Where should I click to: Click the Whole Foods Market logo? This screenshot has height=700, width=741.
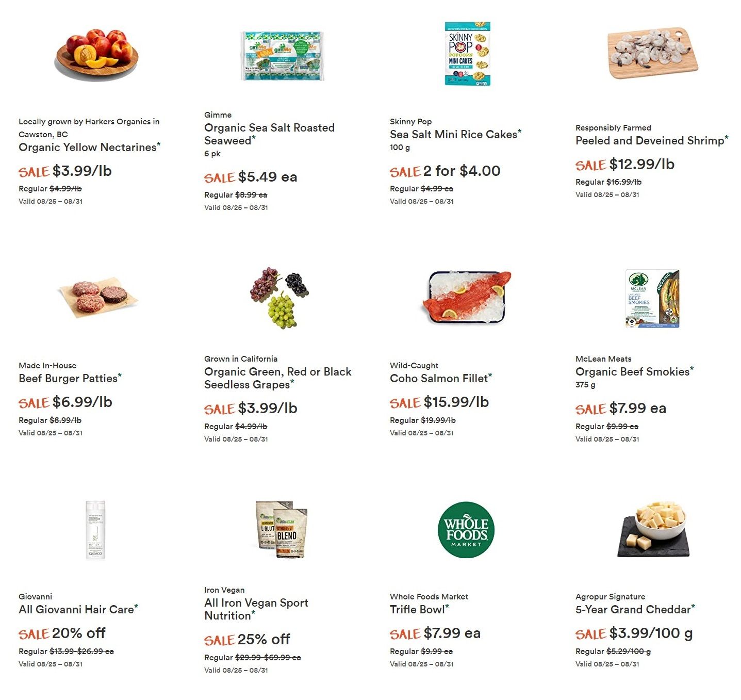click(466, 530)
